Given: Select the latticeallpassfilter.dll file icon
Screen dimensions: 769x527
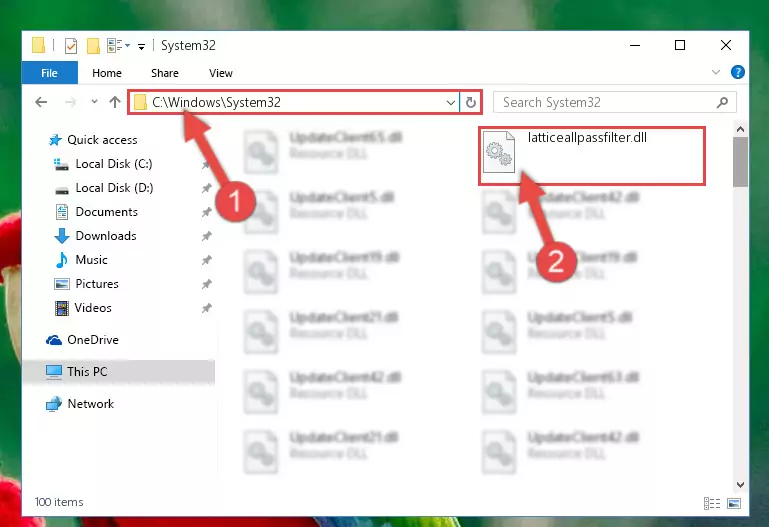Looking at the screenshot, I should click(x=498, y=152).
